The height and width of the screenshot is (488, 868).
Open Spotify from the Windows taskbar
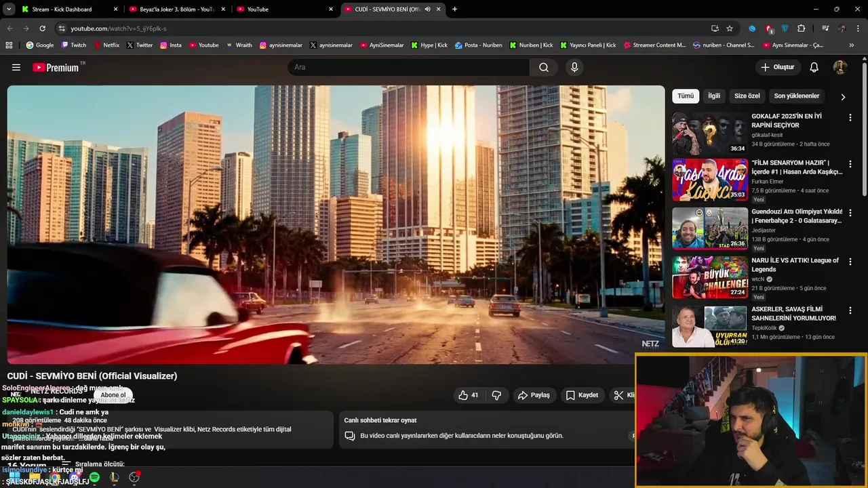click(x=94, y=477)
